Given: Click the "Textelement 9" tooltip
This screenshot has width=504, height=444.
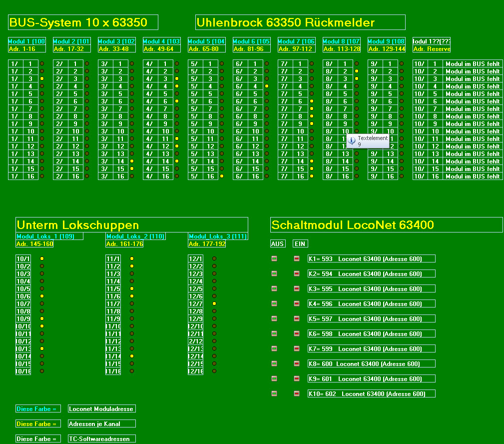Looking at the screenshot, I should 368,141.
